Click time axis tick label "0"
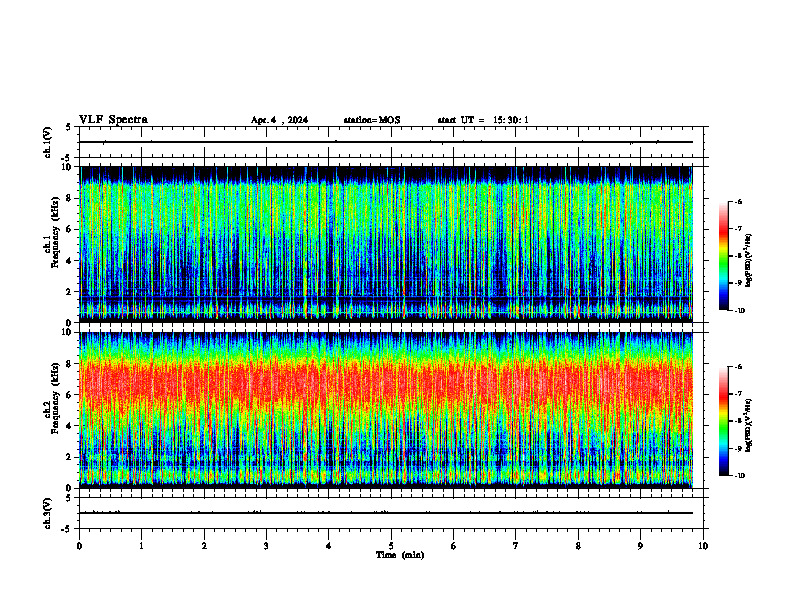The image size is (792, 612). coord(79,546)
